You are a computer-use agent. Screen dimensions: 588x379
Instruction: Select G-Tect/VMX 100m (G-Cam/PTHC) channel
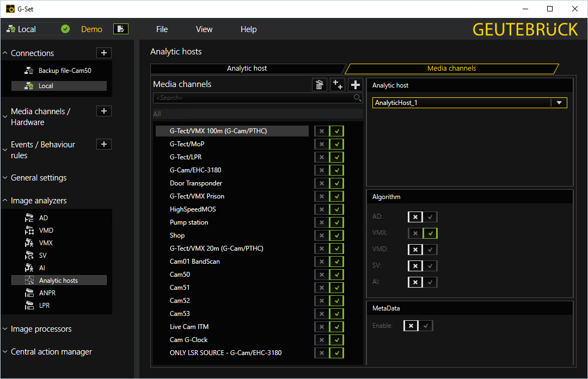pos(232,131)
